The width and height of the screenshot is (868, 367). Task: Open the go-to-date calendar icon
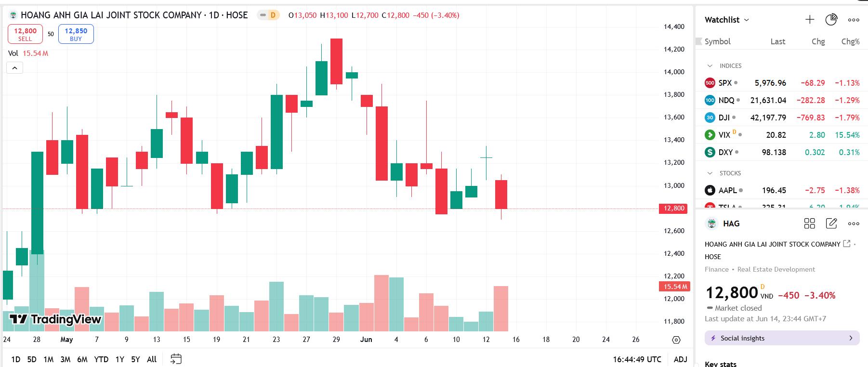pos(176,359)
